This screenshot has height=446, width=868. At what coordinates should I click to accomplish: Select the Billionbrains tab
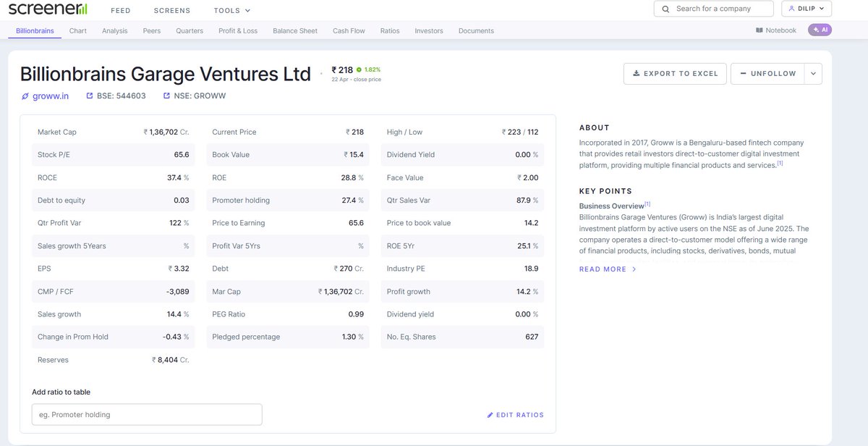35,31
